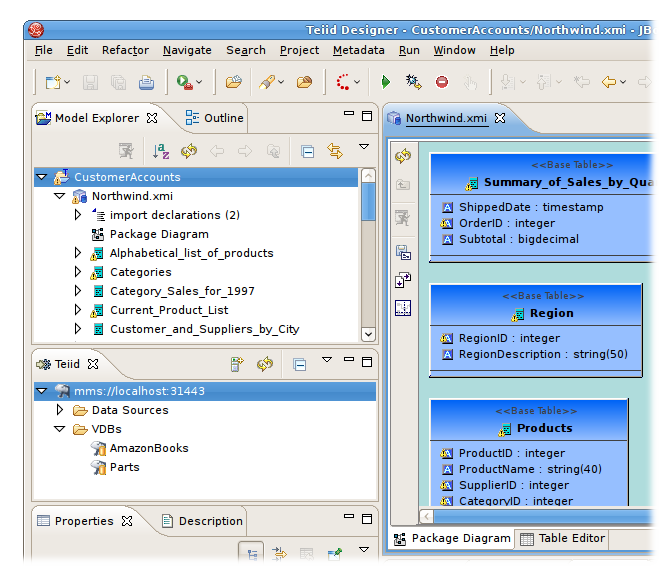Click the red Stop icon in toolbar
659x566 pixels.
click(442, 82)
